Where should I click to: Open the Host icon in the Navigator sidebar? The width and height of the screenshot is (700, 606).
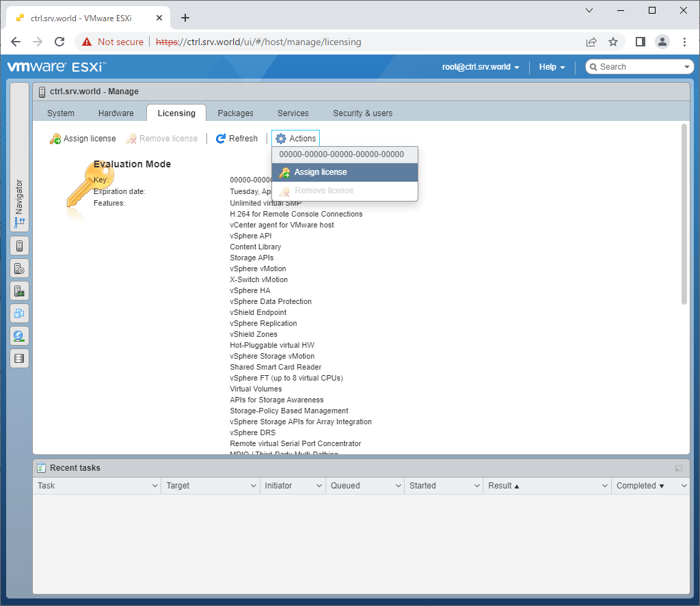[19, 245]
